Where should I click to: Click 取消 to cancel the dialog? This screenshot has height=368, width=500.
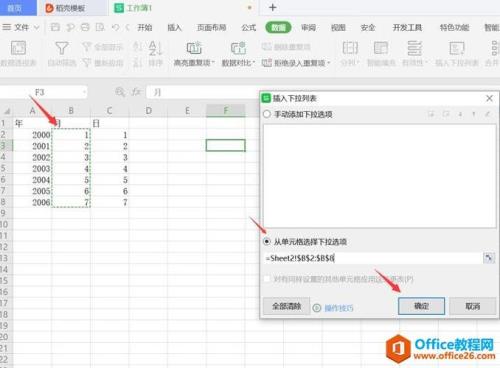[x=473, y=306]
